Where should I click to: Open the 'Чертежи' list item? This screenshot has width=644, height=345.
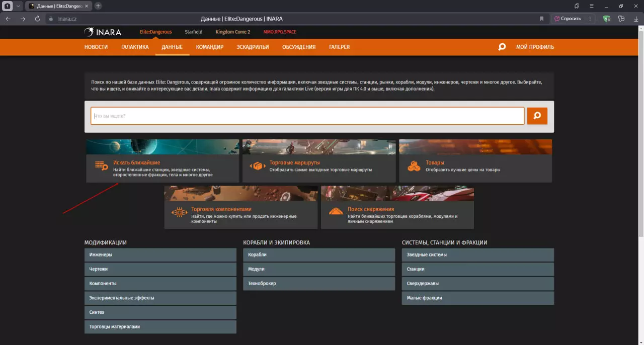point(160,269)
